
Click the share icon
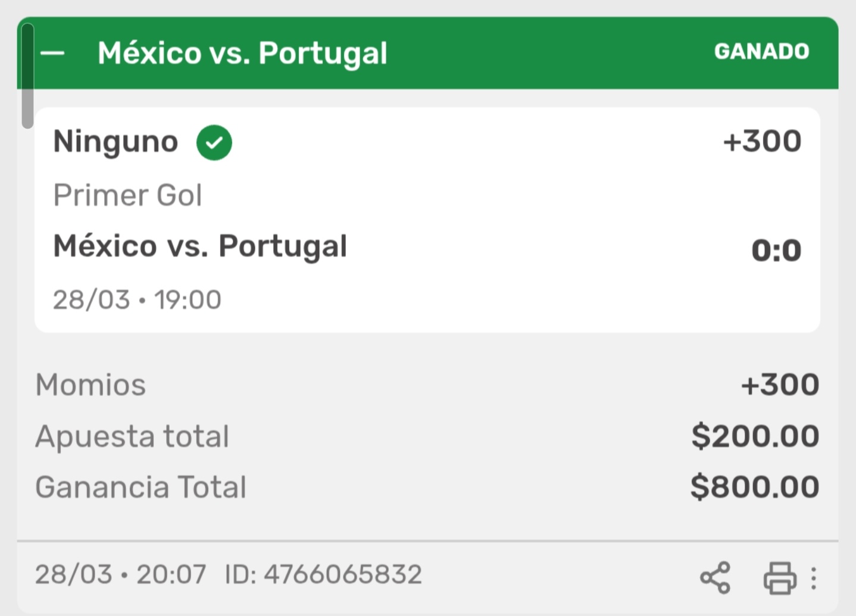(x=715, y=577)
